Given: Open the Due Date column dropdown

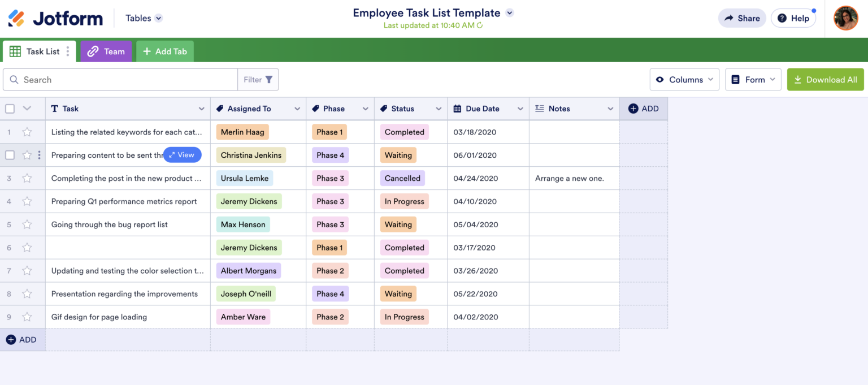Looking at the screenshot, I should [x=521, y=108].
